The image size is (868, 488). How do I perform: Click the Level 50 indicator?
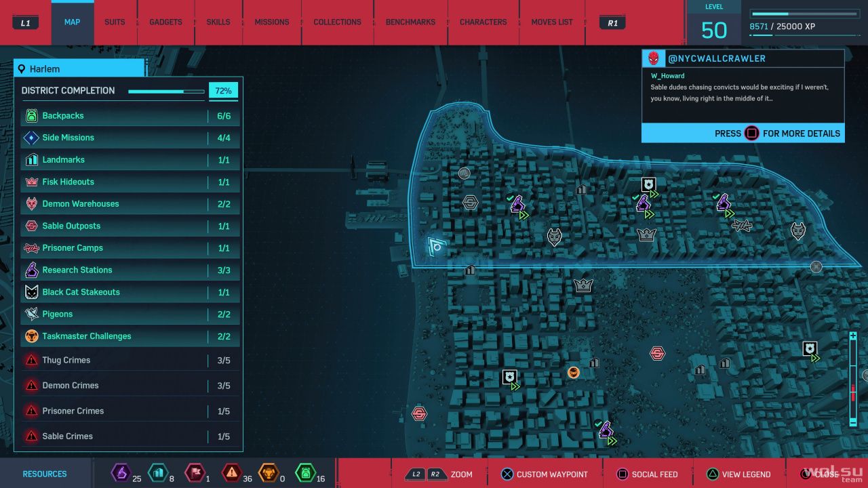click(x=714, y=23)
